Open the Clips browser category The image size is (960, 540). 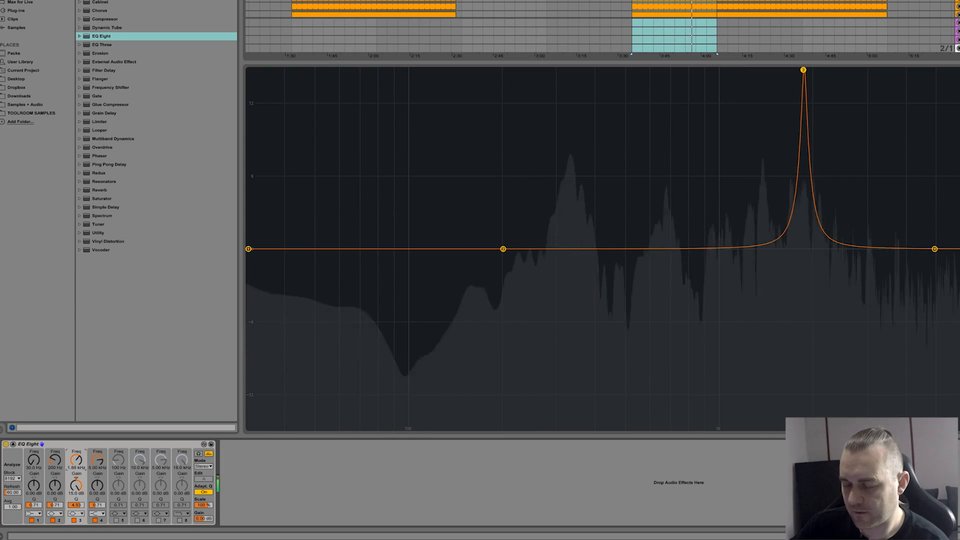[12, 19]
